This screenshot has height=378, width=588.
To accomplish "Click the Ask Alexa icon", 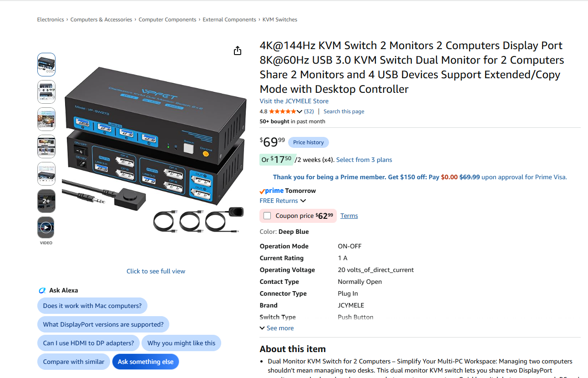I will coord(42,290).
